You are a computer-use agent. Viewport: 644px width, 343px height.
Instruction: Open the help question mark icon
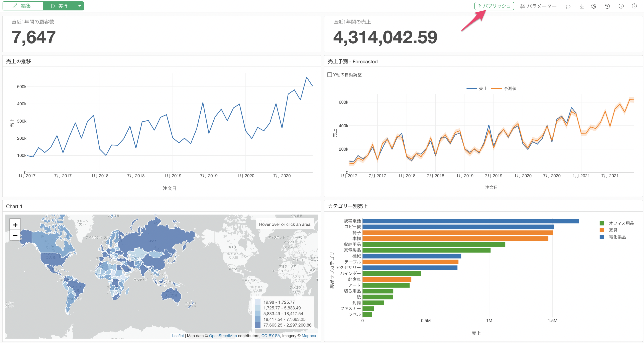(x=634, y=6)
